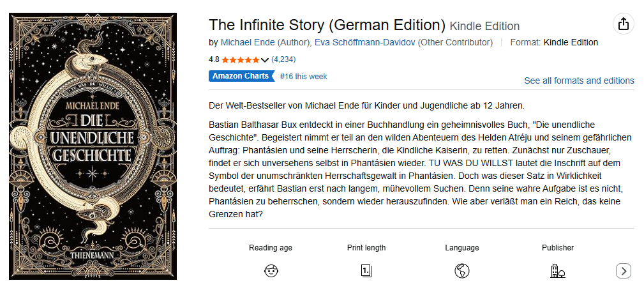Click the Print length label
The width and height of the screenshot is (644, 283).
366,248
